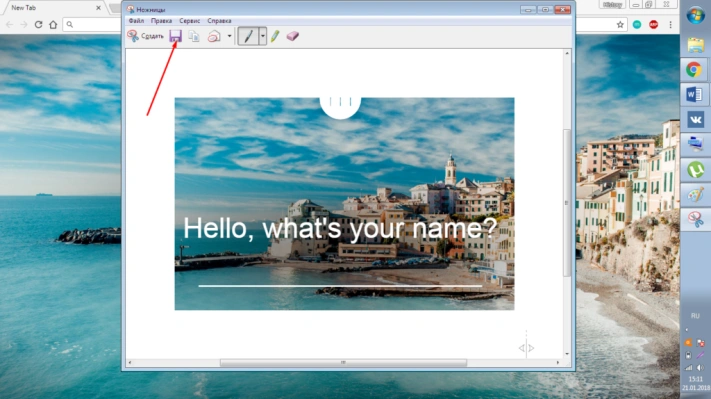
Task: Click the scroll up arrow in Snipping Tool
Action: (567, 53)
